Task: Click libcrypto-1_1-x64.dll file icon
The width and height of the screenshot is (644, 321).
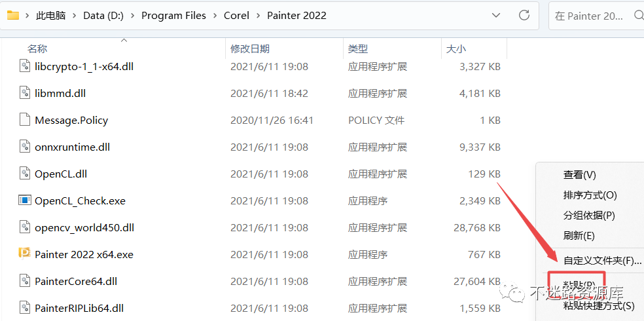Action: [25, 66]
